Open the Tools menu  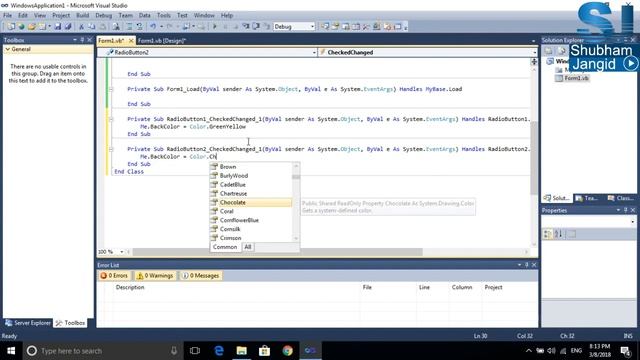(x=164, y=16)
